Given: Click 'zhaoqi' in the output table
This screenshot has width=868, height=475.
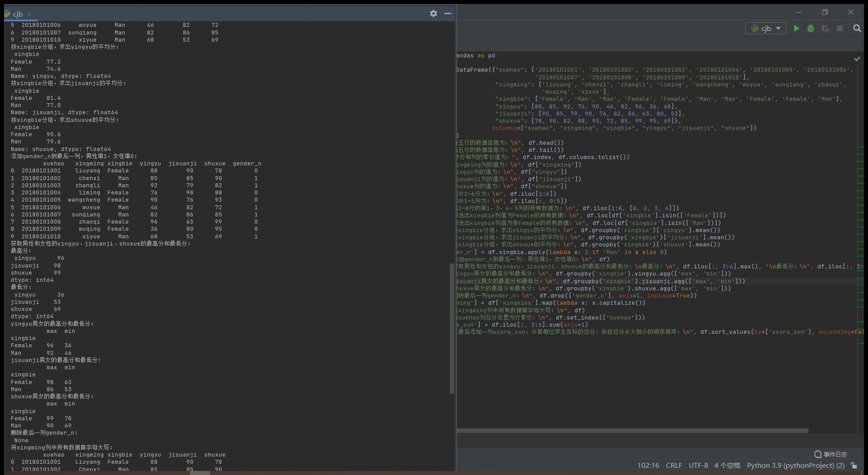Looking at the screenshot, I should (x=90, y=222).
